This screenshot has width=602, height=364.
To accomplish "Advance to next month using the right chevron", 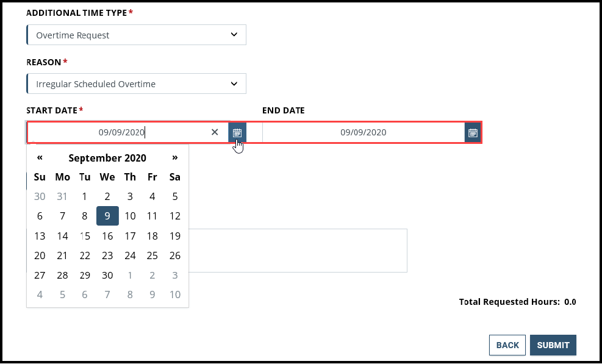I will pyautogui.click(x=175, y=157).
